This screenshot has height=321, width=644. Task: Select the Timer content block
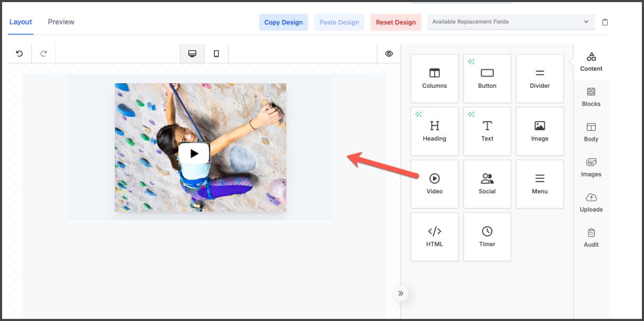[487, 237]
